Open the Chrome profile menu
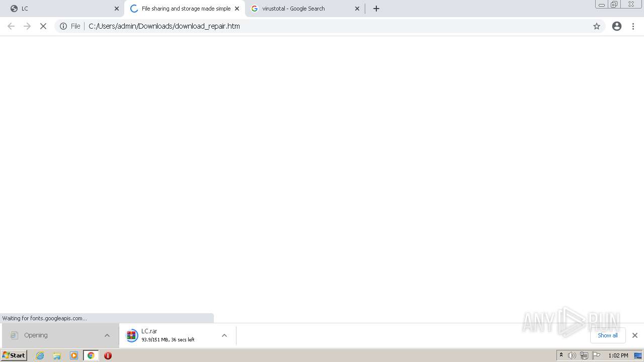The width and height of the screenshot is (644, 362). click(617, 26)
